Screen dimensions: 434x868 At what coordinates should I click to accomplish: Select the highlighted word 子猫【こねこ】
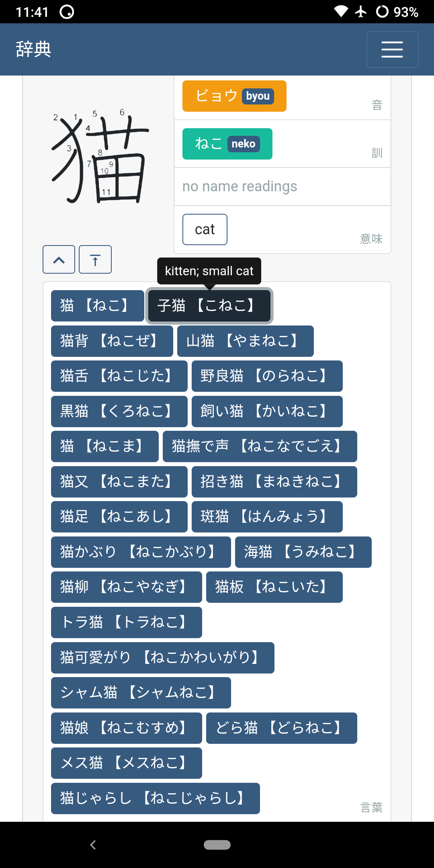(x=209, y=306)
